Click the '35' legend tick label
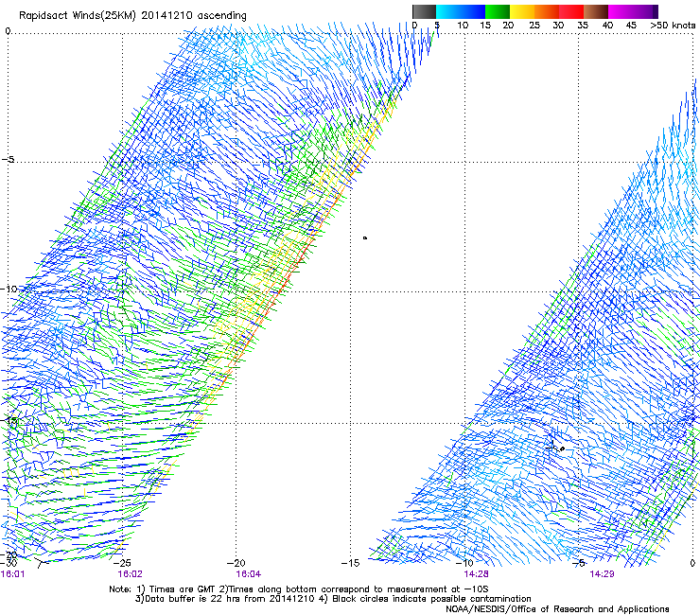The image size is (700, 615). (x=583, y=26)
